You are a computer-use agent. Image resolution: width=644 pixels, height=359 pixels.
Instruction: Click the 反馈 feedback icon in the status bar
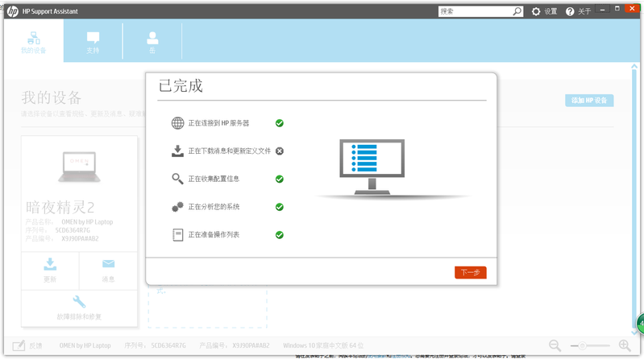click(x=19, y=345)
